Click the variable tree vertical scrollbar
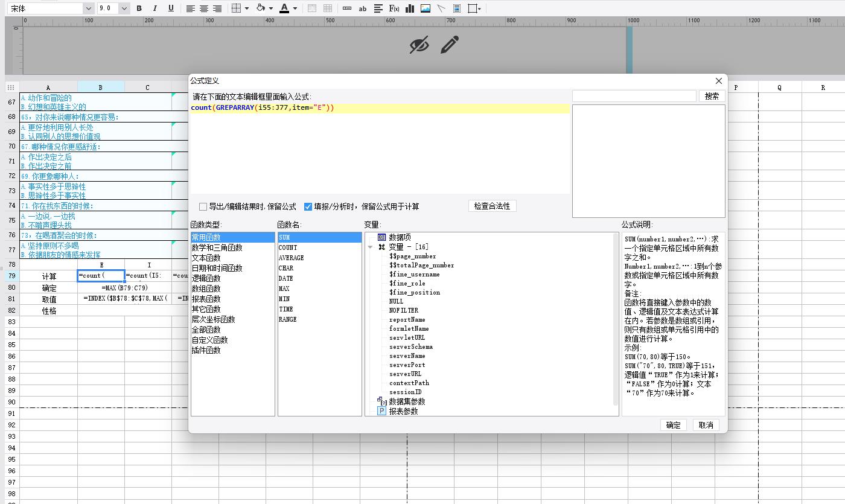 (x=616, y=319)
